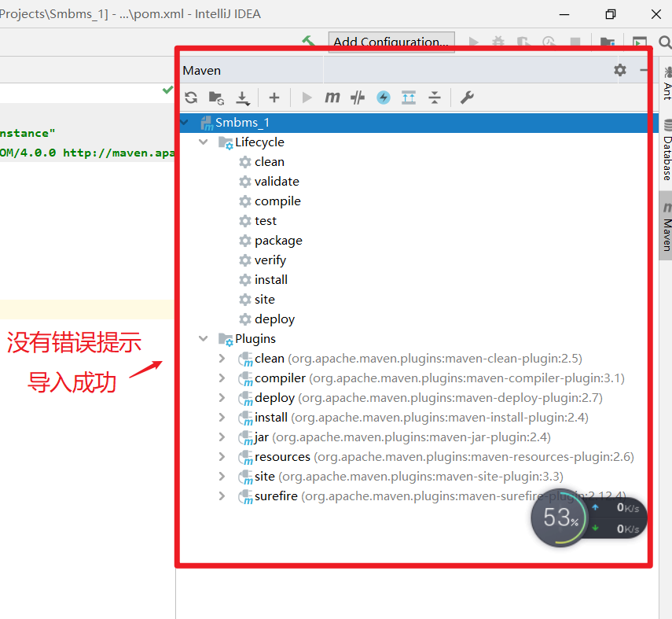Click Download Sources and Documentation icon
This screenshot has width=672, height=619.
click(x=243, y=98)
